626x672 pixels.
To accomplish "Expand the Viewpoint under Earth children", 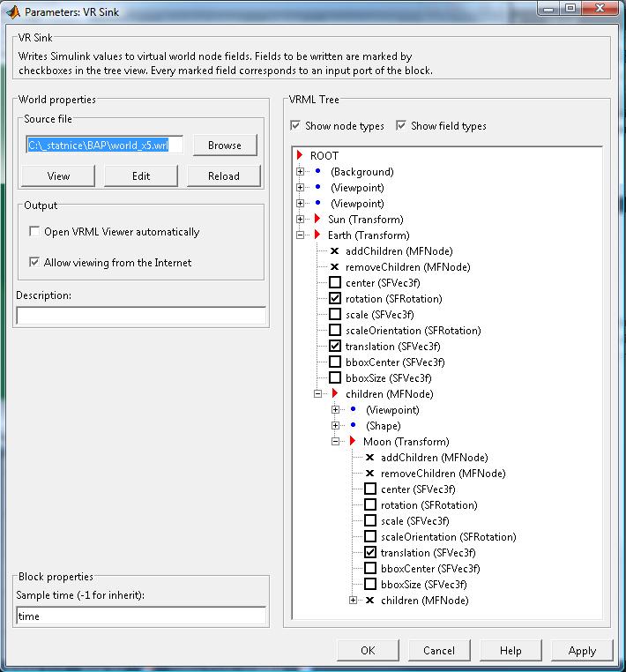I will coord(335,409).
